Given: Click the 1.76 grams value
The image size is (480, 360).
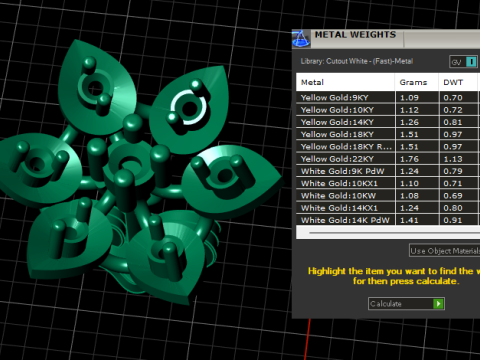Looking at the screenshot, I should tap(409, 159).
